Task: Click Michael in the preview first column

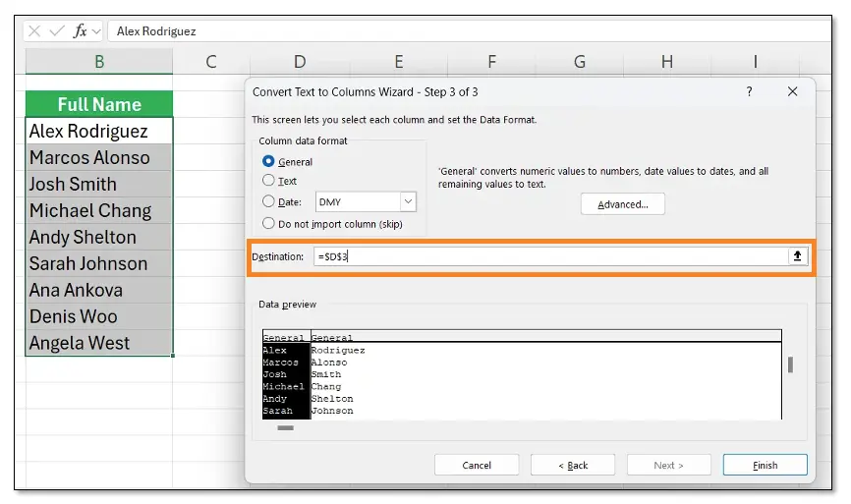Action: click(283, 387)
